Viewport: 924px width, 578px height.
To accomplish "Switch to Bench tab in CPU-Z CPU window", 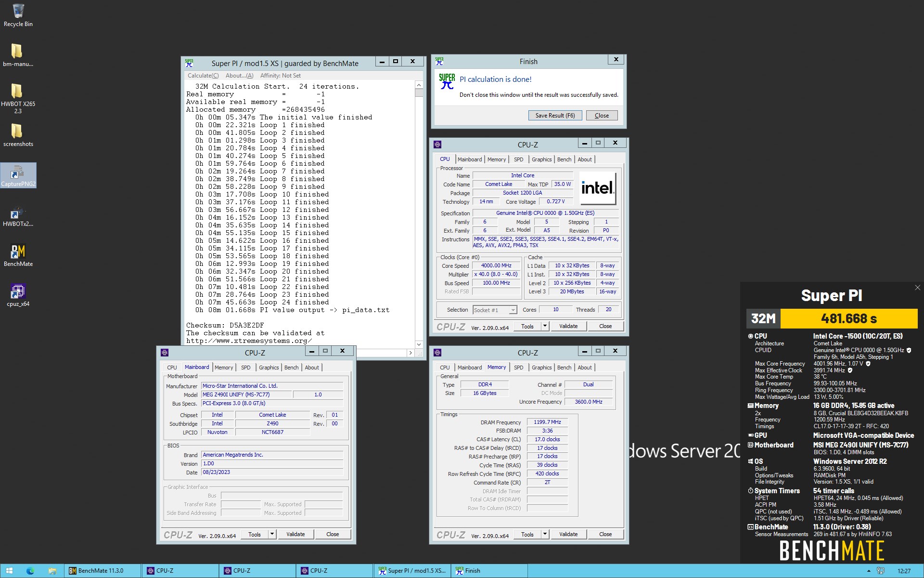I will [x=564, y=159].
